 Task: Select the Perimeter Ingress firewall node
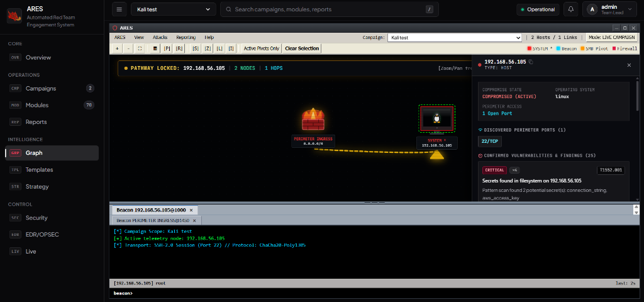(x=313, y=120)
